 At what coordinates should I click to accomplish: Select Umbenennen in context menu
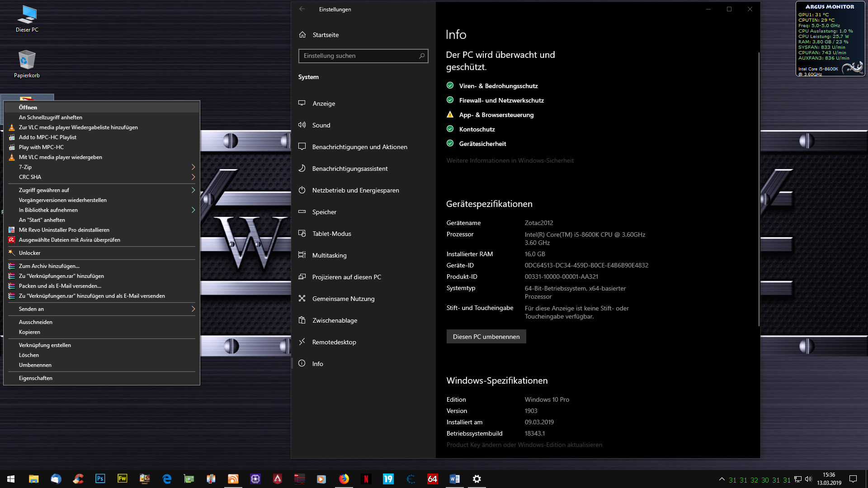point(35,365)
